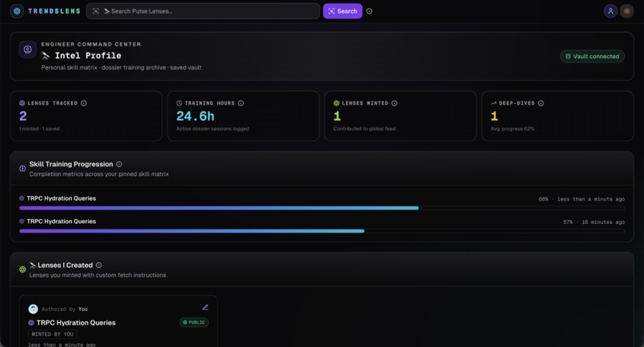Click the '66% · less than a minute ago' text
Viewport: 644px width, 347px height.
582,199
